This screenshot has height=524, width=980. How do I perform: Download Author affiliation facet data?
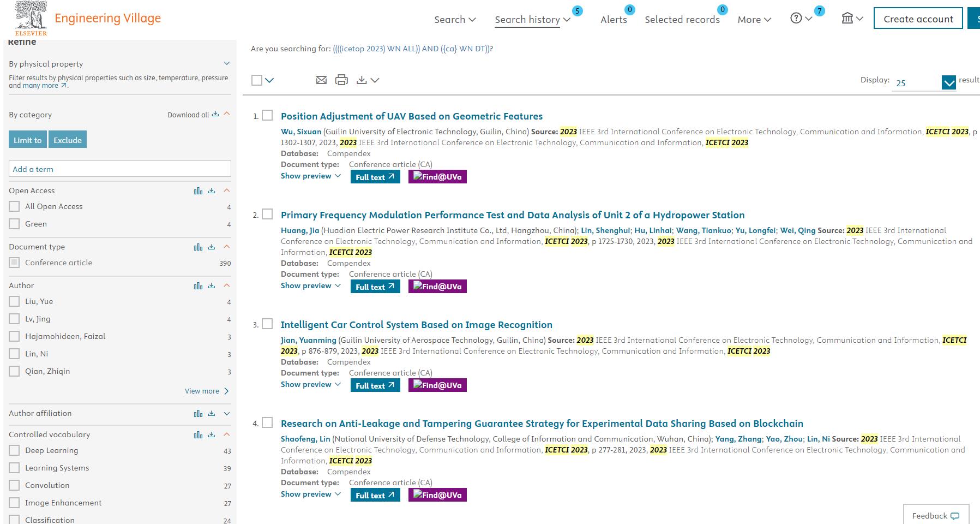point(212,414)
